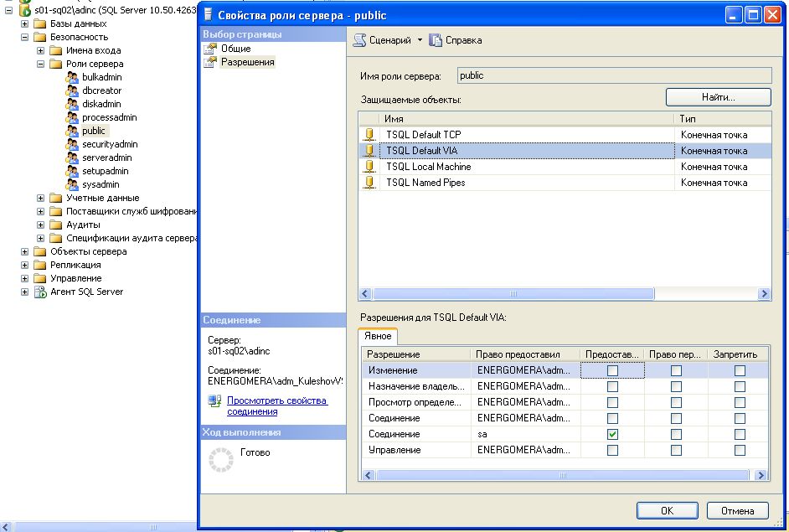Check Предоставить for Просмотр определения
Image resolution: width=789 pixels, height=532 pixels.
[x=612, y=403]
